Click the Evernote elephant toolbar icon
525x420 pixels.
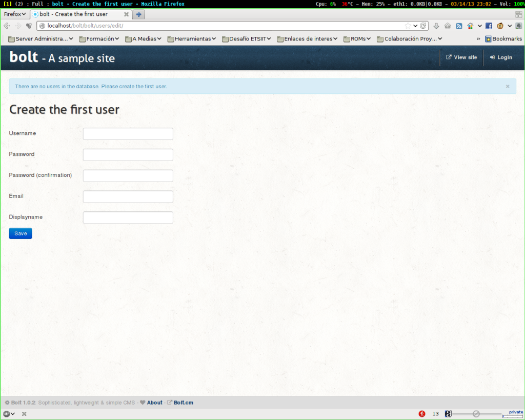coord(519,26)
